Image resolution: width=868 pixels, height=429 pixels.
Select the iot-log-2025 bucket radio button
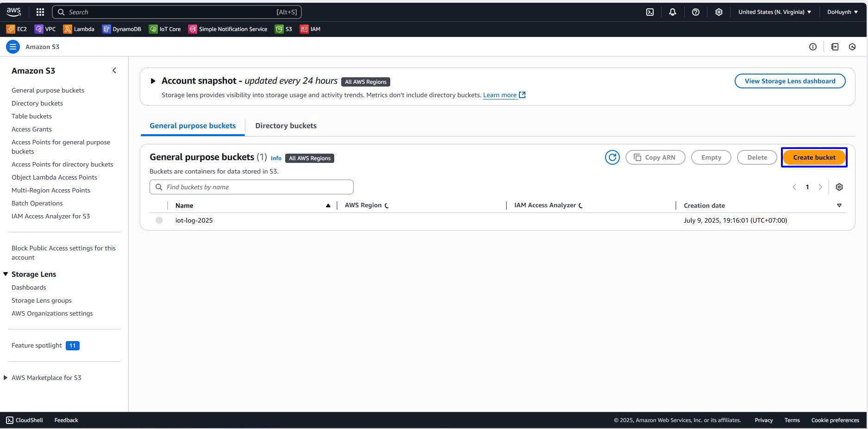[159, 220]
